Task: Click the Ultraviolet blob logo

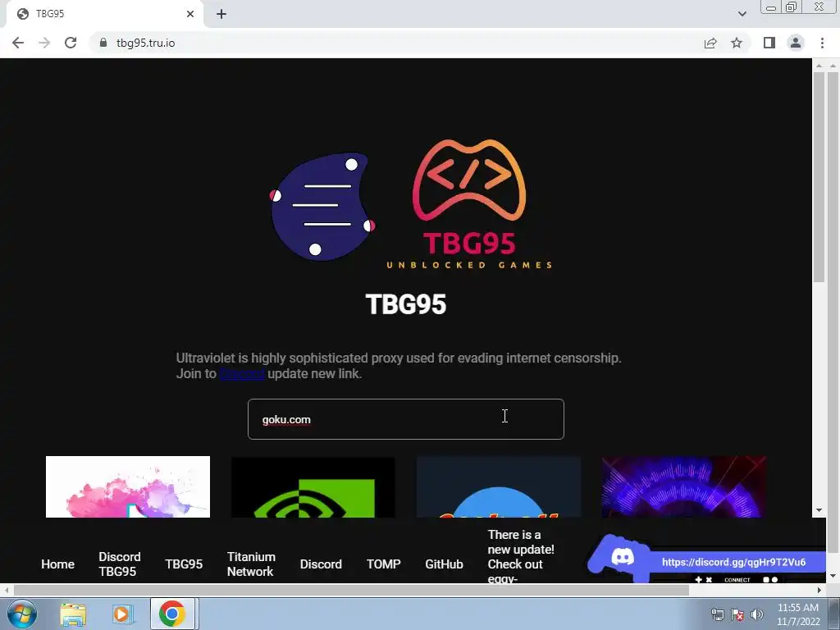Action: point(322,206)
